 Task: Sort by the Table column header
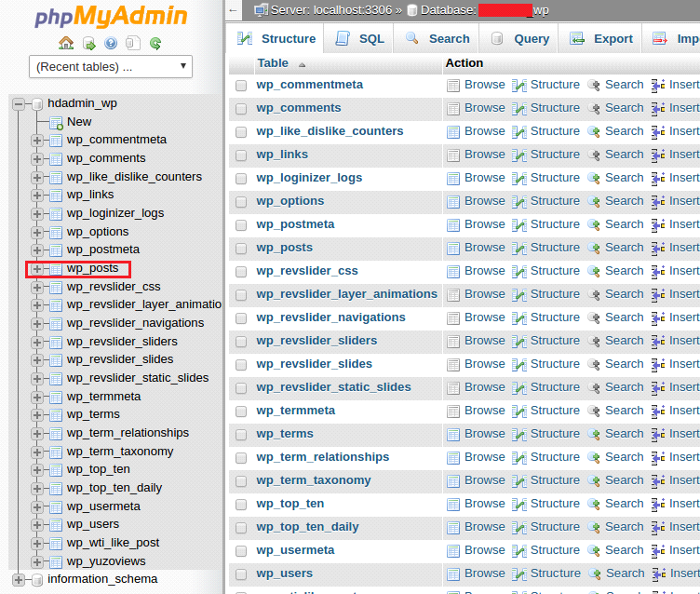coord(273,63)
